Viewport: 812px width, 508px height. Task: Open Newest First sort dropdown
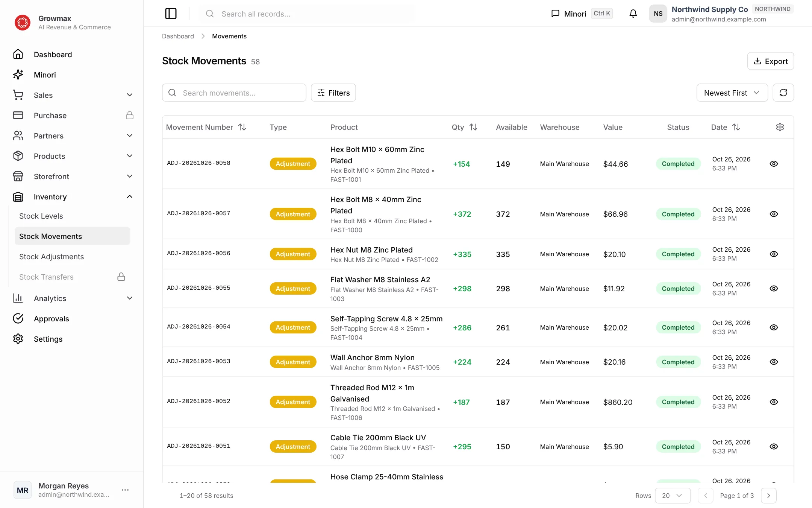[732, 93]
